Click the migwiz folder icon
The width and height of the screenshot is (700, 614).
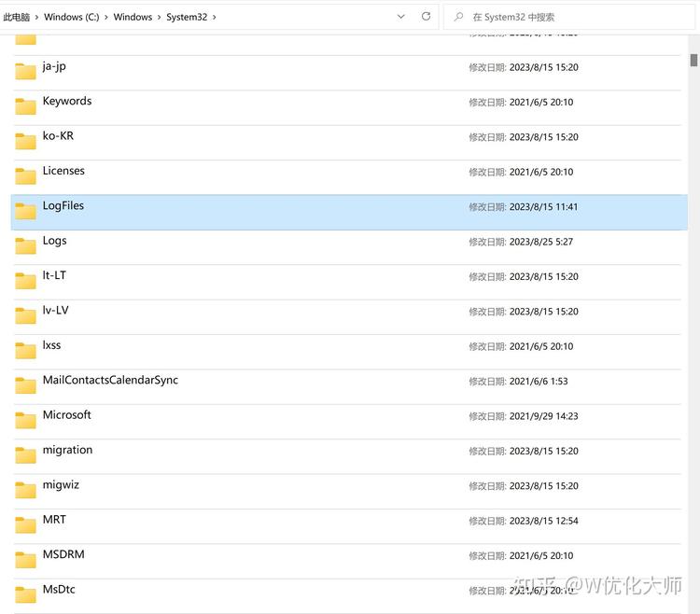(x=25, y=490)
